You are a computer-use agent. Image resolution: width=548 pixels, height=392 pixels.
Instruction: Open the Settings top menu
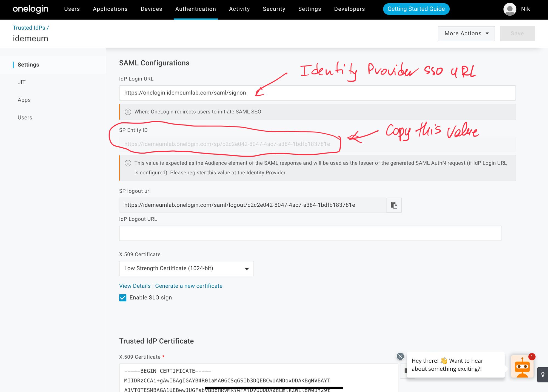[x=310, y=9]
